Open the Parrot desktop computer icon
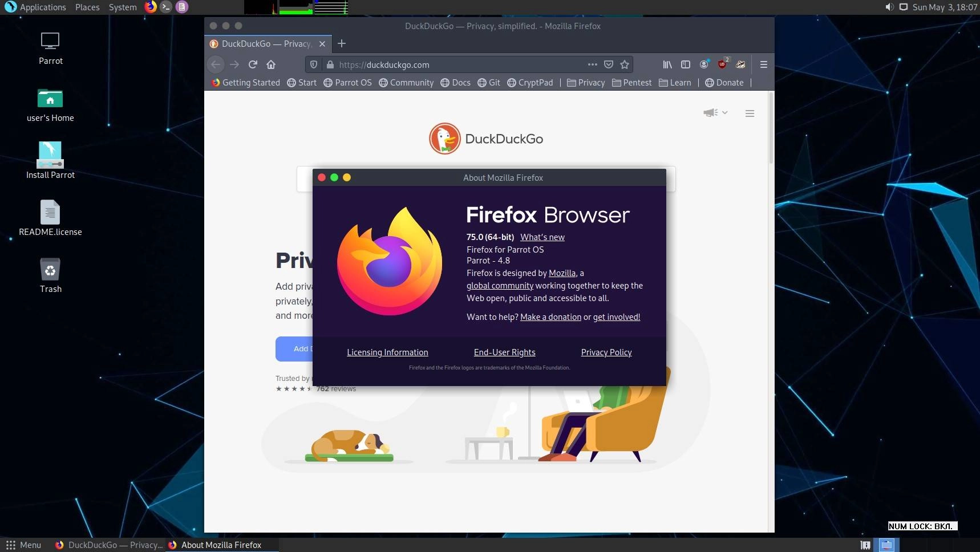980x552 pixels. [50, 48]
